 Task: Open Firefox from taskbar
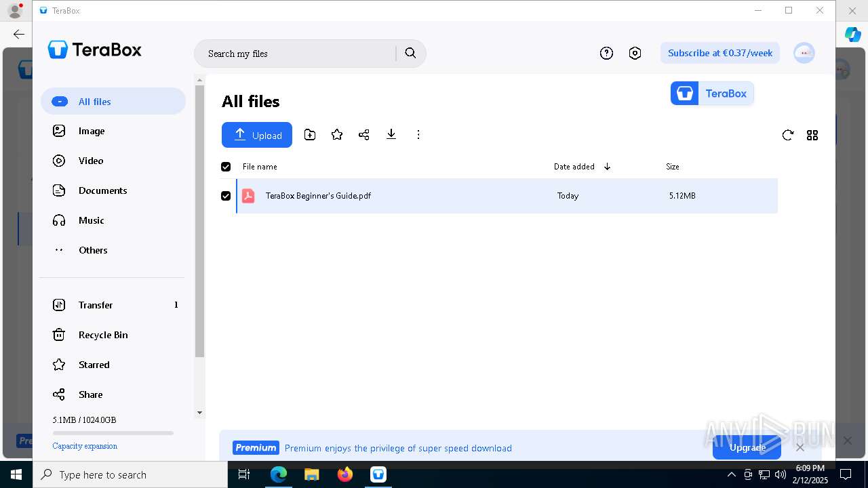pos(345,474)
